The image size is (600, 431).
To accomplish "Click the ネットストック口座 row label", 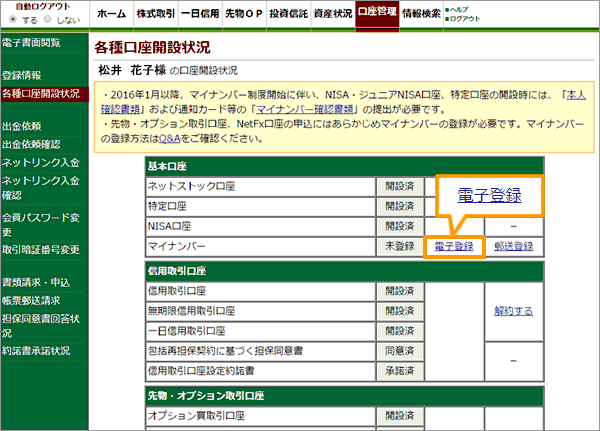I will [x=192, y=186].
